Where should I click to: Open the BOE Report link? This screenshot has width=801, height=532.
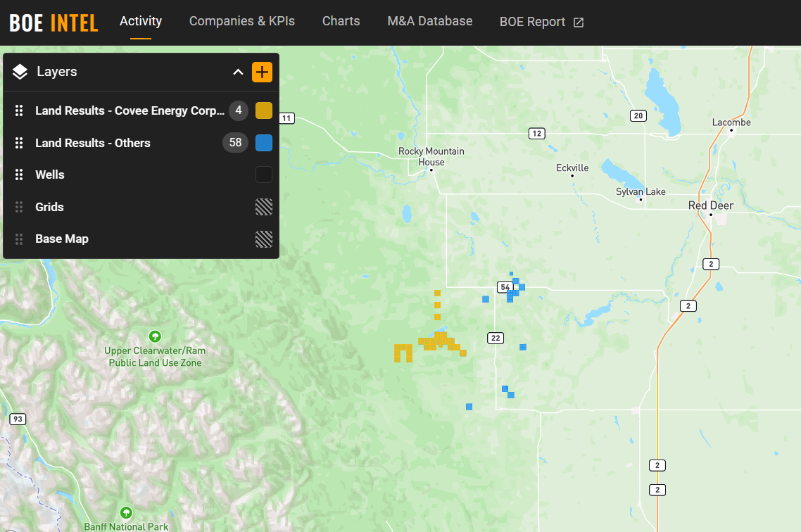click(x=541, y=22)
